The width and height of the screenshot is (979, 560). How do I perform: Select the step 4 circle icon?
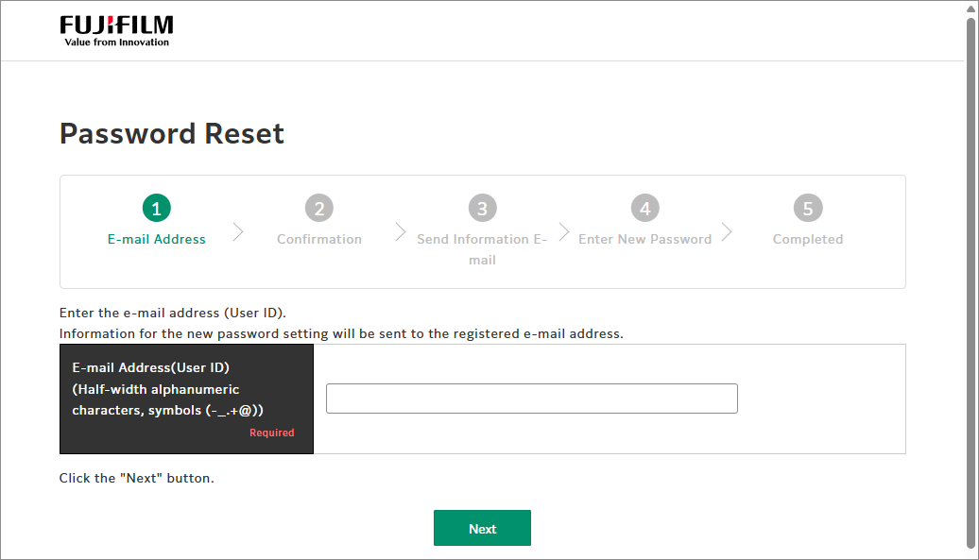[x=645, y=208]
